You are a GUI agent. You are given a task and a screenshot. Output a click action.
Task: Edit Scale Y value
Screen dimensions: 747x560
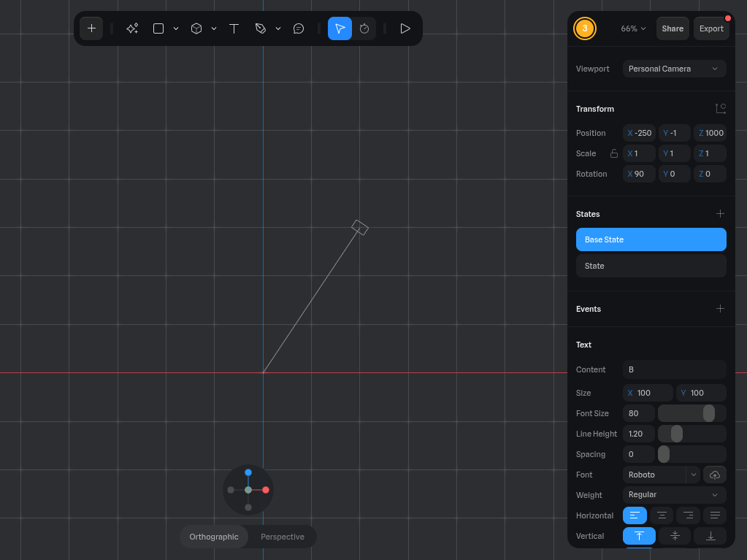coord(674,153)
